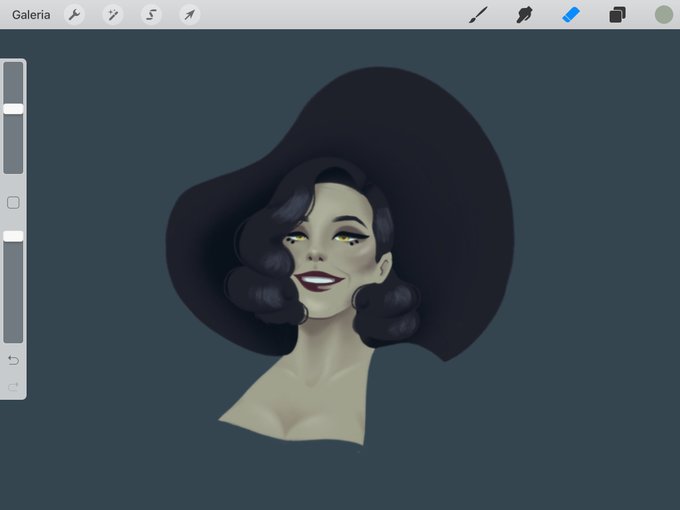Select the Brush paint tool
The image size is (680, 510).
[x=478, y=15]
